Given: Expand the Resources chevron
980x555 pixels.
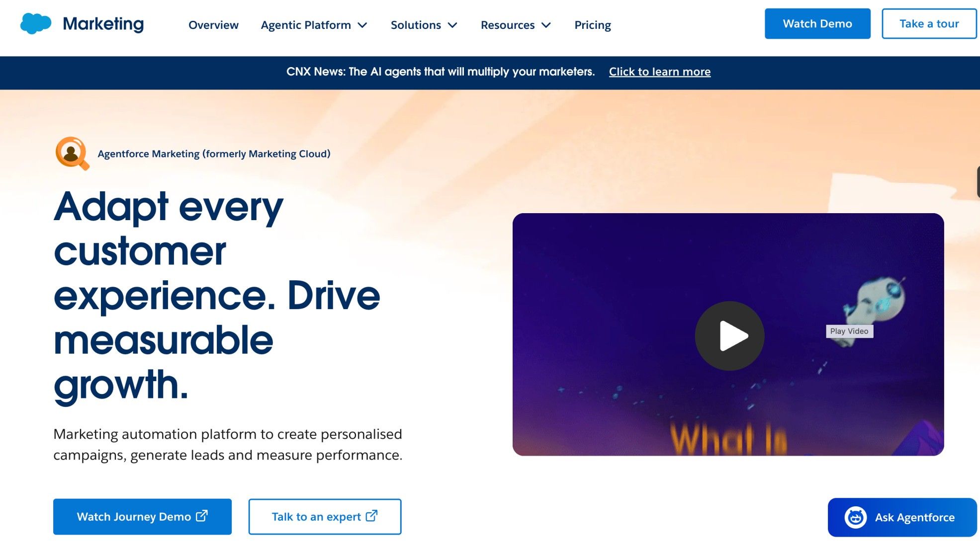Looking at the screenshot, I should [546, 25].
